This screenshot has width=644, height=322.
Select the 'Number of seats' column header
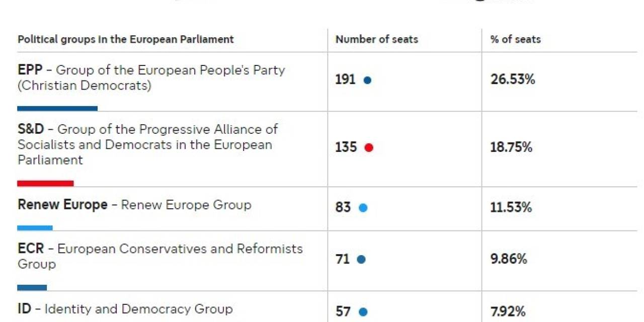click(x=377, y=39)
